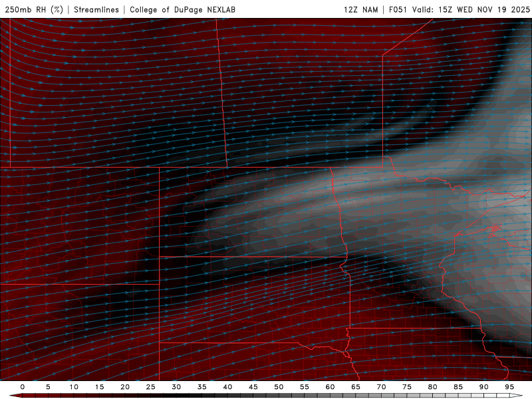Click the "70" label on the color scale
532x399 pixels.
point(381,387)
